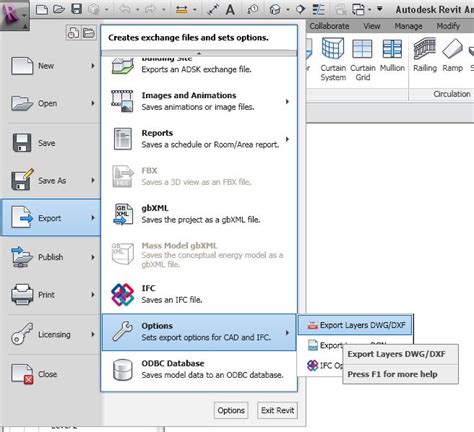474x432 pixels.
Task: Click the Building Site export icon
Action: pos(123,65)
